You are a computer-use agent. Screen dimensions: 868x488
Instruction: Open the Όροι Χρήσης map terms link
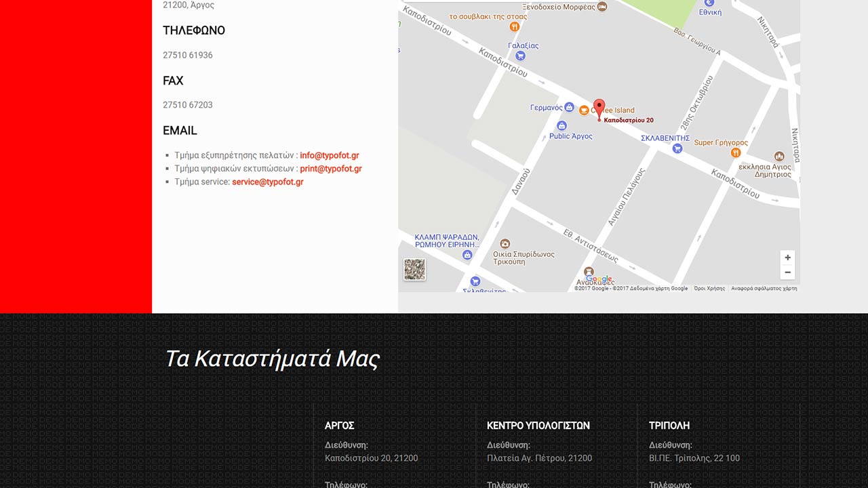709,289
